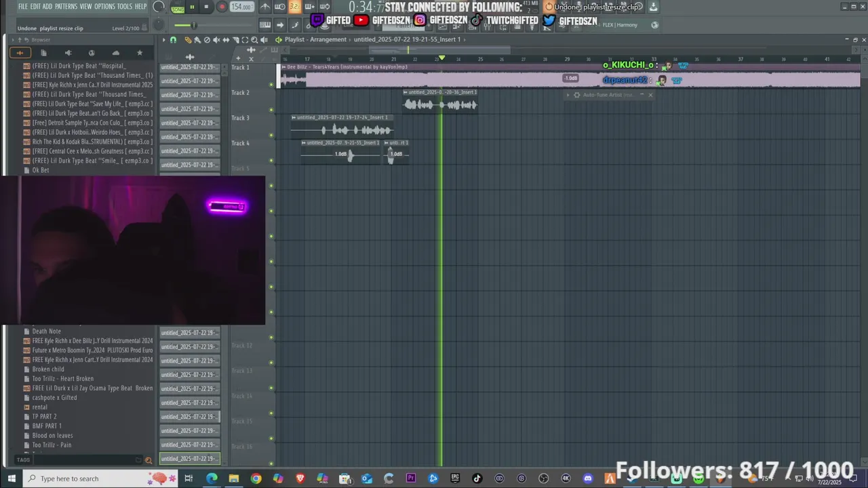
Task: Select the Zoom magnifier tool in playlist
Action: (x=254, y=40)
